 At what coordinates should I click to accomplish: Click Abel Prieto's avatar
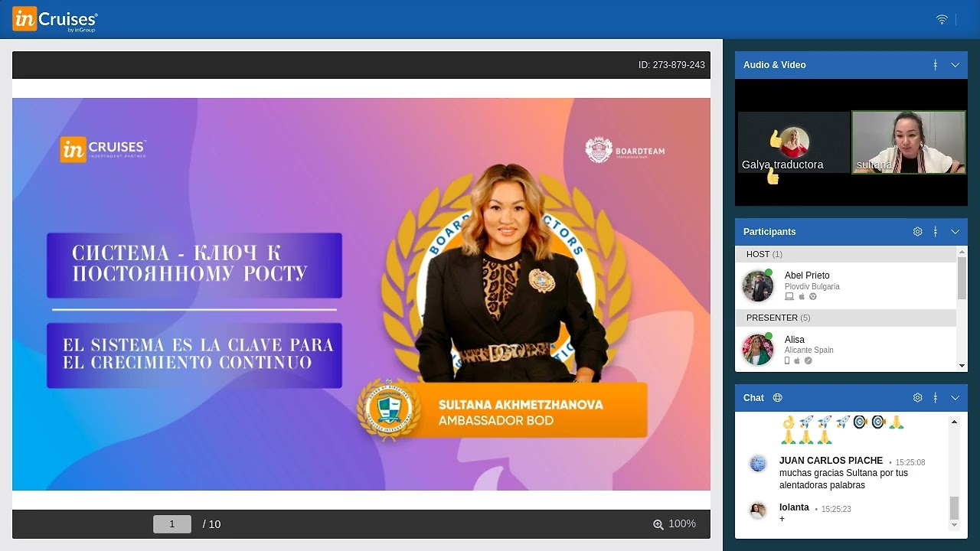point(758,285)
